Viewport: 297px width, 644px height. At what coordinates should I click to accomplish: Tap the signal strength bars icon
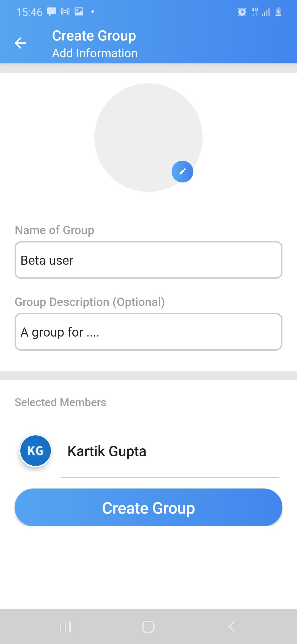(266, 12)
